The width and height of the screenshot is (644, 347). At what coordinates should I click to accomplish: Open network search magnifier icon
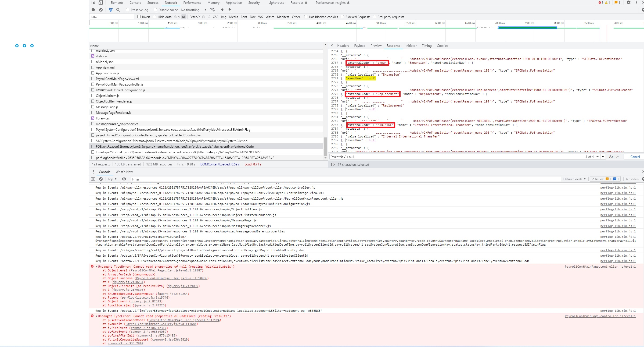click(118, 10)
